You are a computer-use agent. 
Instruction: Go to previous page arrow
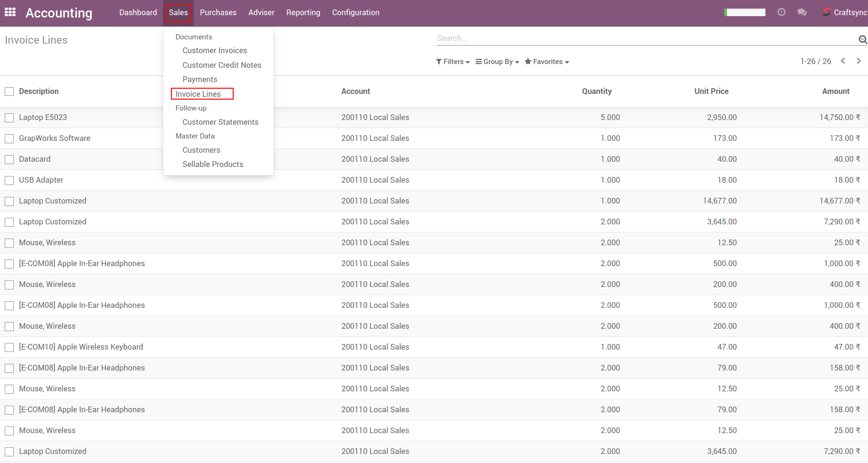click(843, 61)
